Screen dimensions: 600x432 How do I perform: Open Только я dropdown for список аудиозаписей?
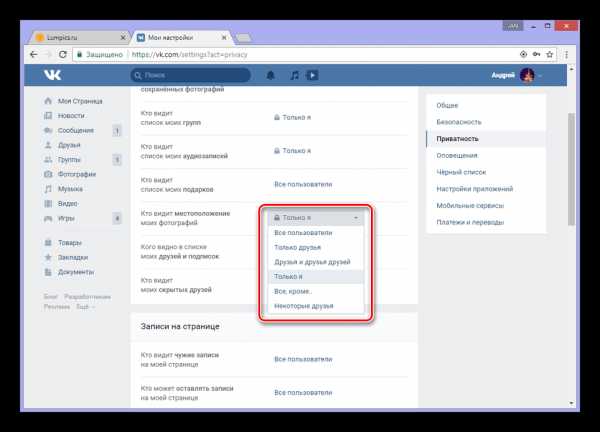click(x=292, y=151)
